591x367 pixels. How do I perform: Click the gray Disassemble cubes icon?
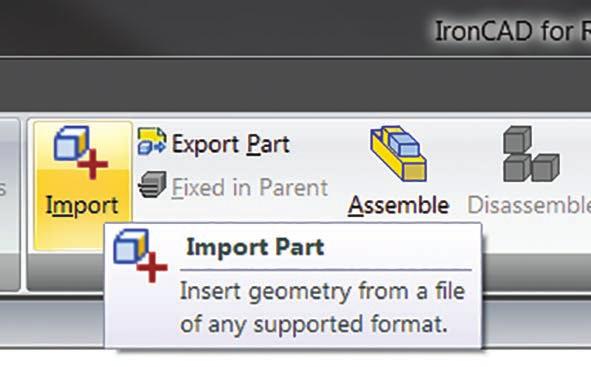coord(531,154)
